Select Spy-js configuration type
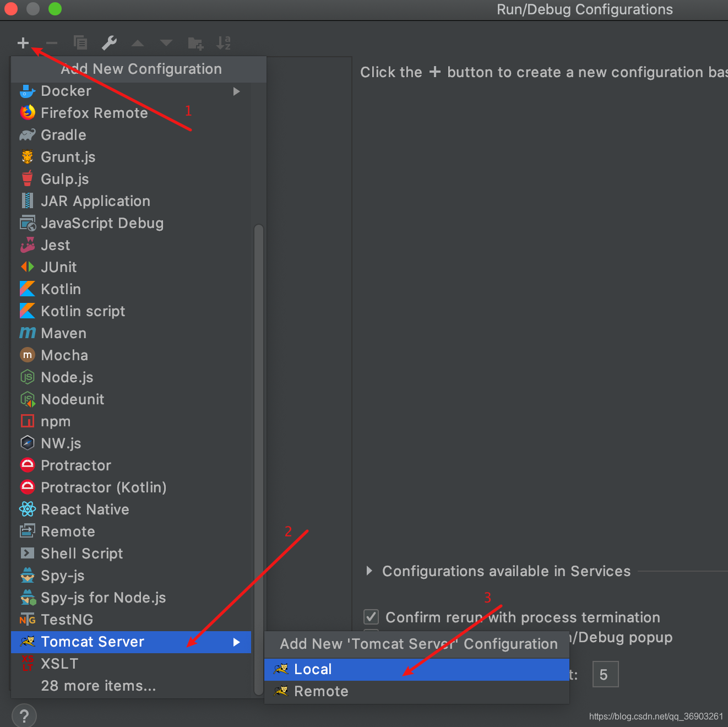728x727 pixels. tap(131, 576)
